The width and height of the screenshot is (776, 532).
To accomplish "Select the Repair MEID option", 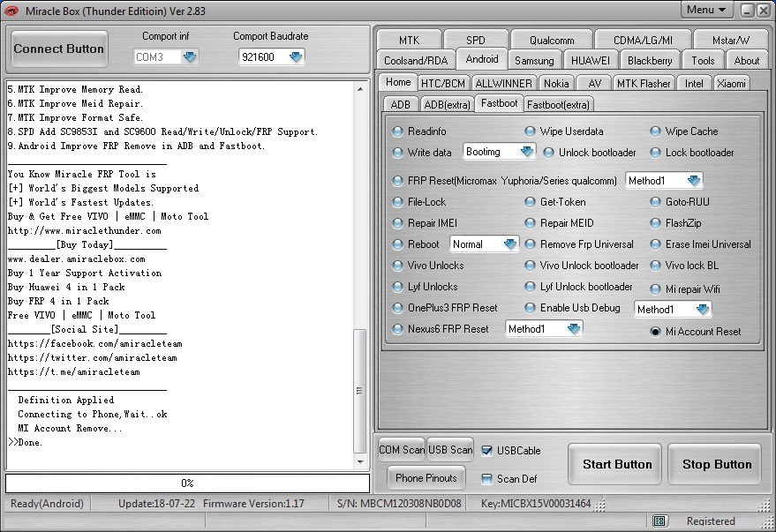I will (530, 223).
